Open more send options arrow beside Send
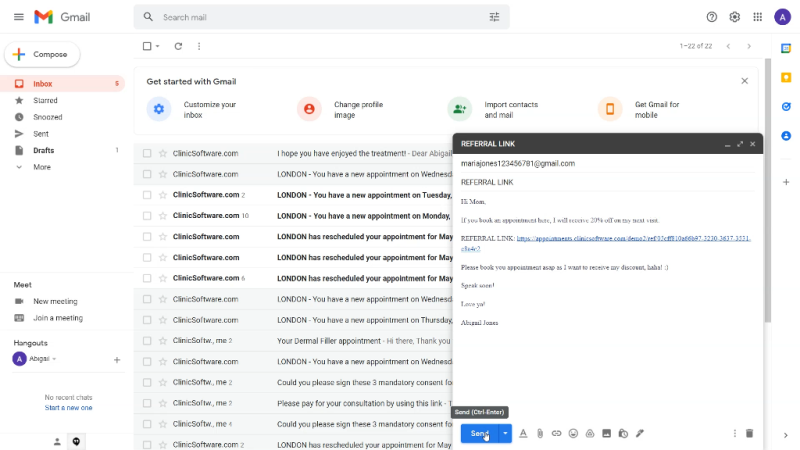Viewport: 800px width, 450px height. tap(505, 433)
